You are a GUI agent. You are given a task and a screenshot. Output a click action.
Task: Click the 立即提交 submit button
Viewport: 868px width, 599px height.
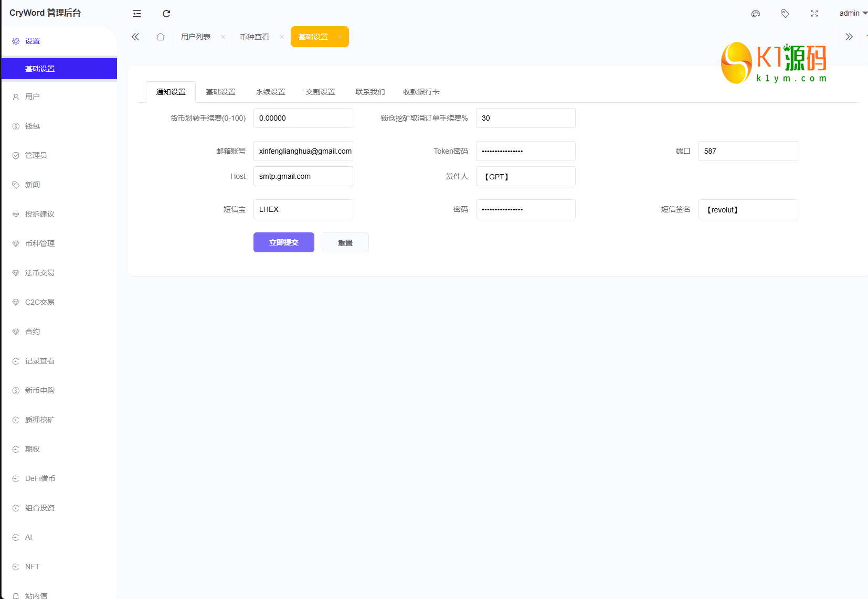[284, 242]
